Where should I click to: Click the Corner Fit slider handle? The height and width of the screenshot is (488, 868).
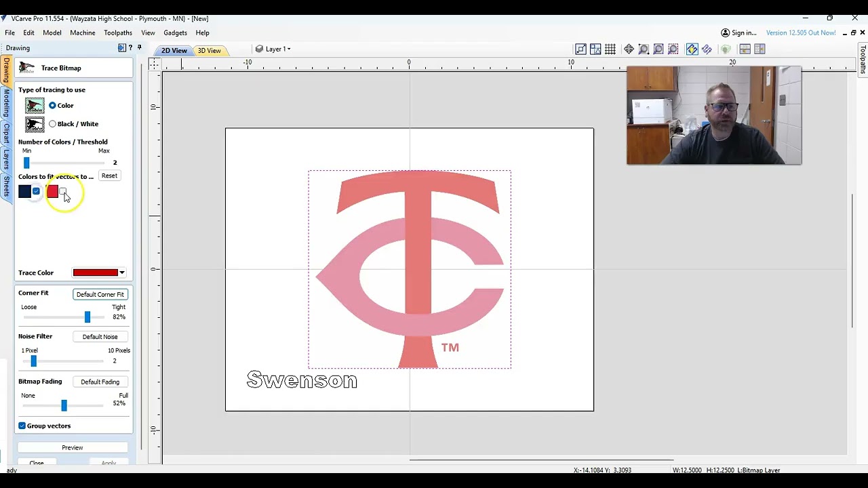click(x=87, y=317)
